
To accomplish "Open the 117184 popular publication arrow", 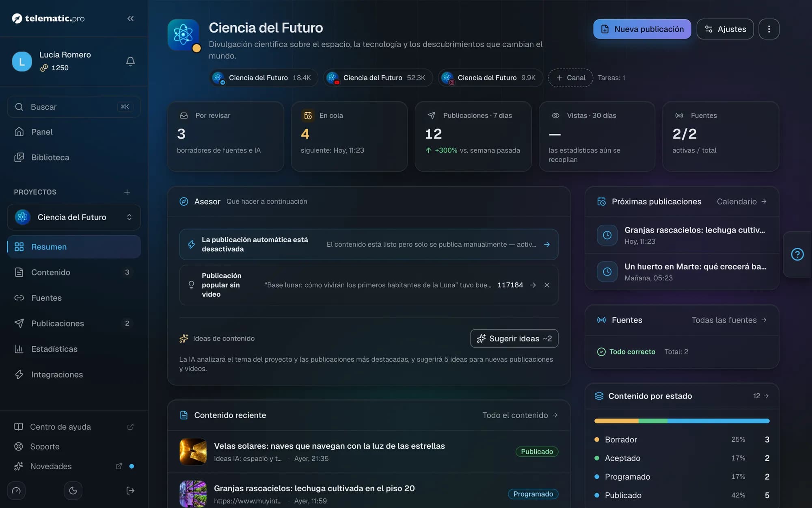I will coord(533,285).
